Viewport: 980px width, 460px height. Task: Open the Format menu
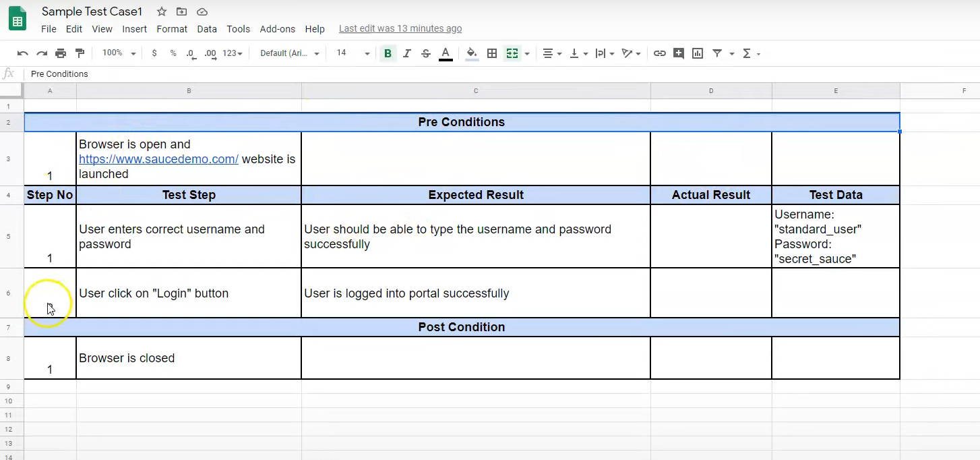(x=172, y=29)
